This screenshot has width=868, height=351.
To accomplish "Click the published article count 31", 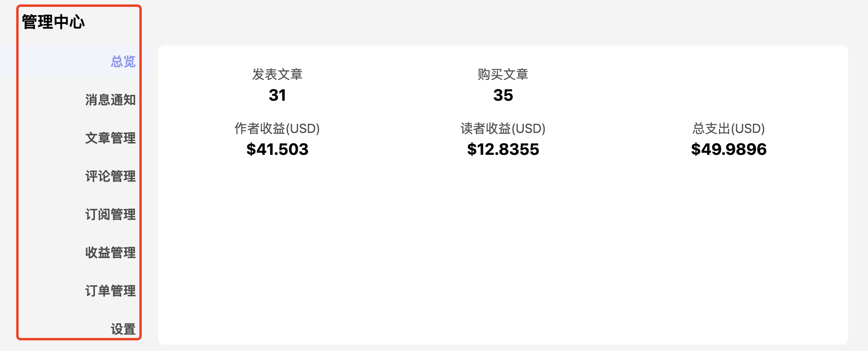I will (277, 95).
